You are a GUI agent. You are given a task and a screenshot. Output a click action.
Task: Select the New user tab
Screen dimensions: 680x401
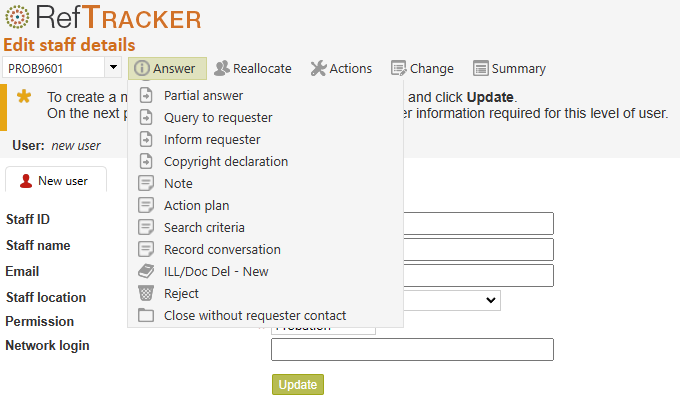(x=56, y=180)
